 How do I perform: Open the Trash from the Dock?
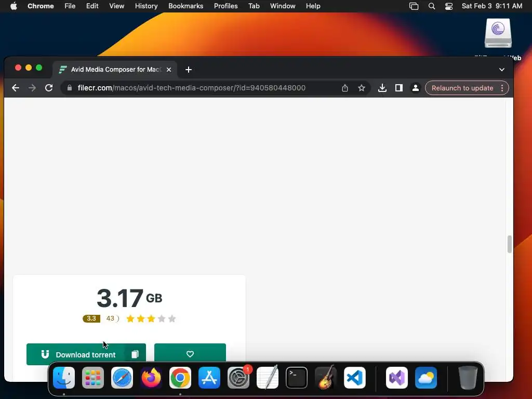point(468,378)
